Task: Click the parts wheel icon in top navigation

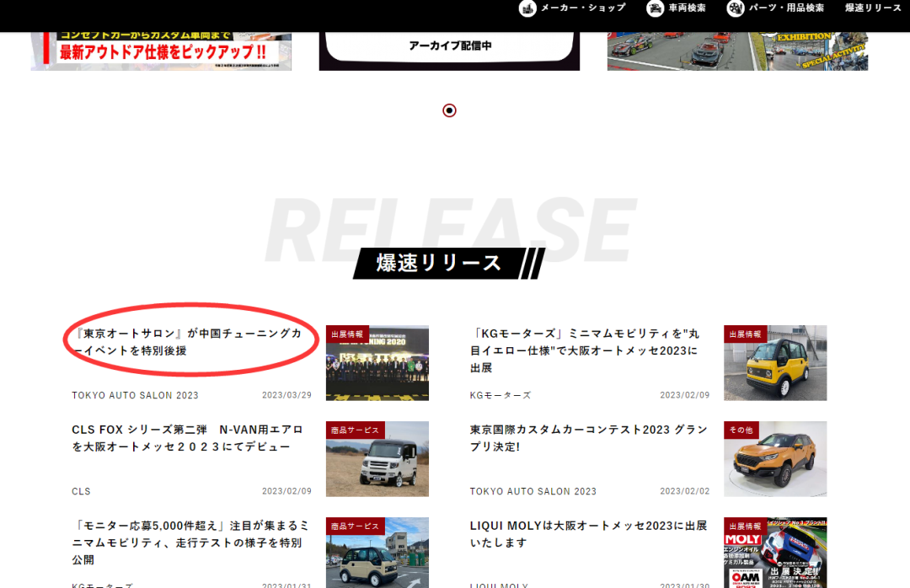Action: [736, 8]
